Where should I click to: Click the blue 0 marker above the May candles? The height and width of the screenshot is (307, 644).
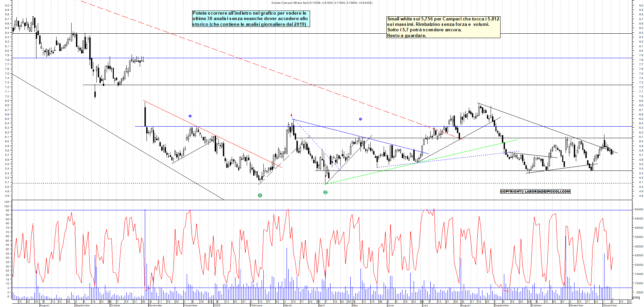(360, 119)
